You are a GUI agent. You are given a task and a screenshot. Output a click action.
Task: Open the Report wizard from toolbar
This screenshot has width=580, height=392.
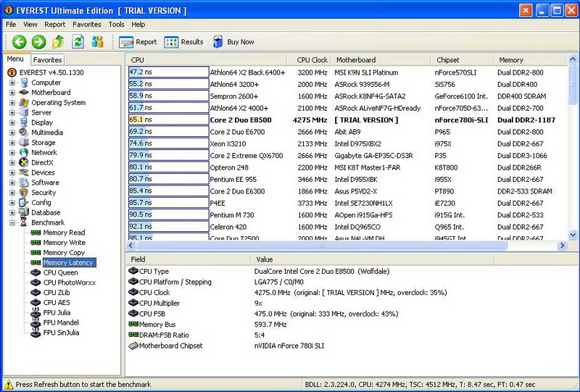pyautogui.click(x=138, y=42)
